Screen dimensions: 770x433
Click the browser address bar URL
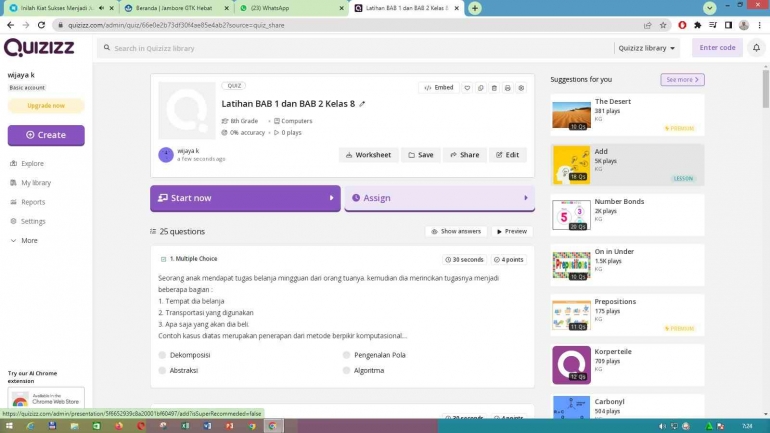[x=176, y=25]
